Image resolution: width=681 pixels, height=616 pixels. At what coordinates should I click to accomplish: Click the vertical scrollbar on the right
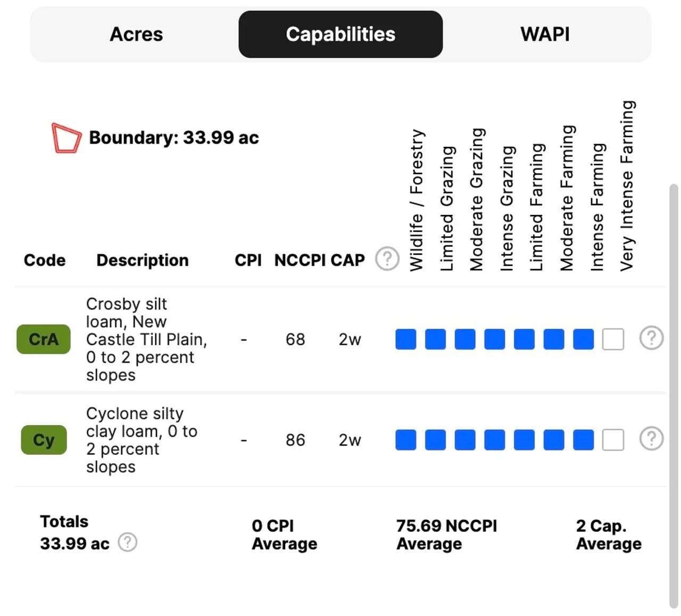(674, 396)
